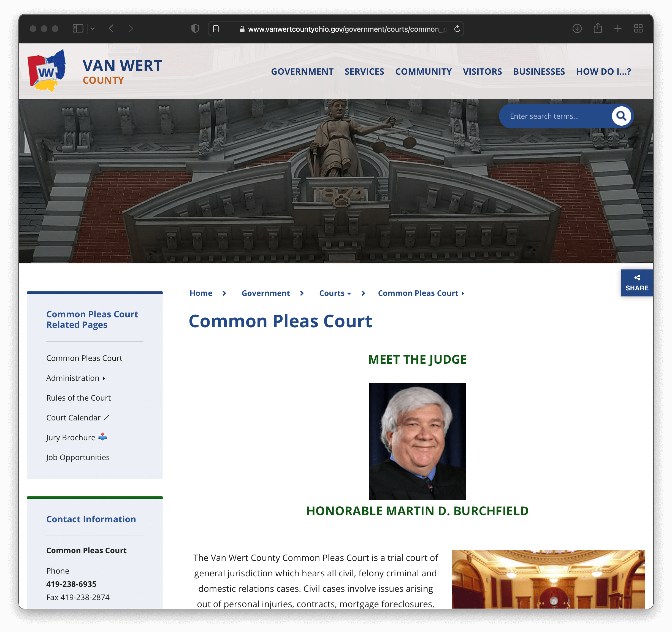The image size is (672, 632).
Task: Click the blue SHARE button
Action: coord(636,283)
